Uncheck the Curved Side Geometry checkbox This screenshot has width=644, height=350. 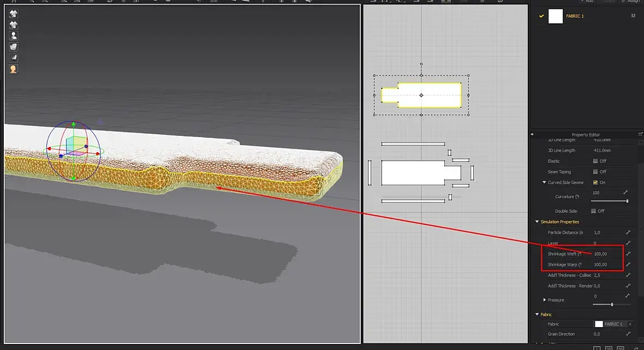click(x=595, y=182)
